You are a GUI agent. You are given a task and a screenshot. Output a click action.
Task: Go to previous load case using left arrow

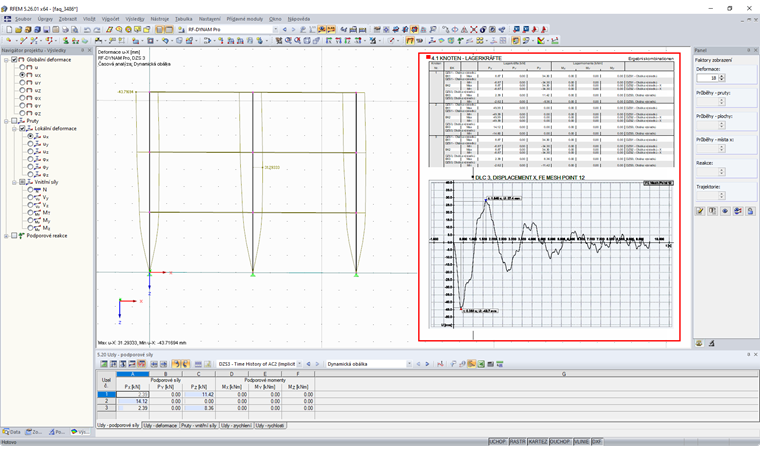pos(285,30)
